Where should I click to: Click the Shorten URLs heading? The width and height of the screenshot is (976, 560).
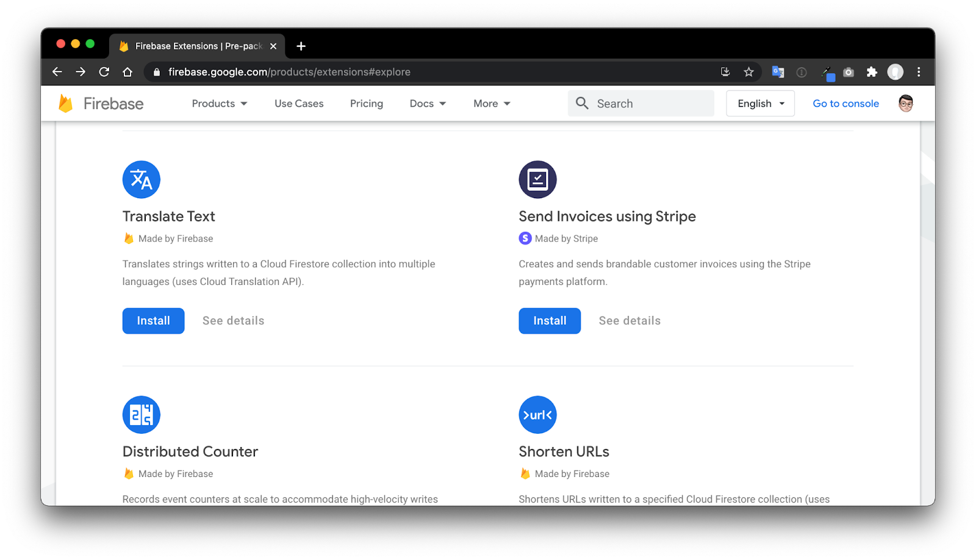564,451
